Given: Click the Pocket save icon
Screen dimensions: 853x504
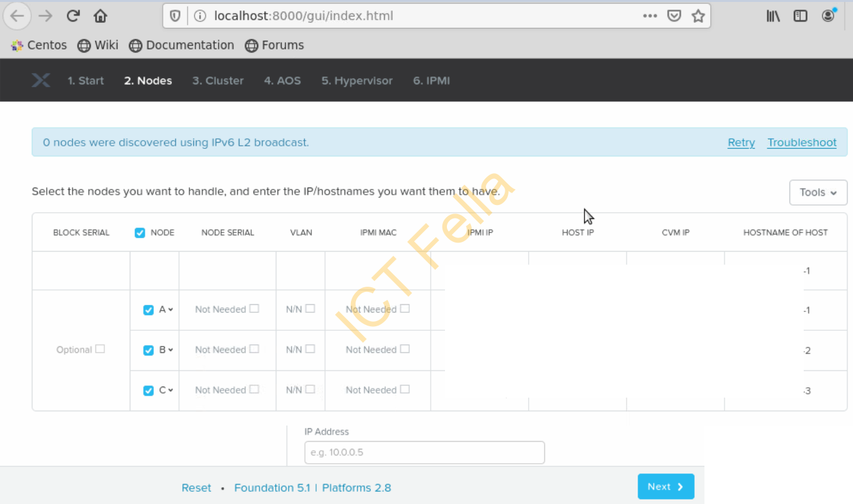Looking at the screenshot, I should [674, 16].
